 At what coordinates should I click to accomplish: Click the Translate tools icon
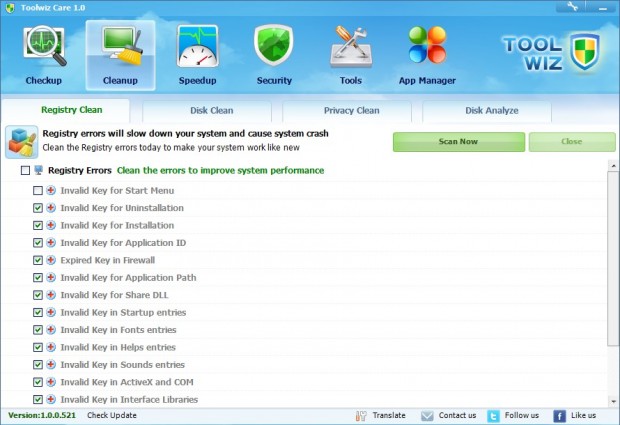coord(361,416)
